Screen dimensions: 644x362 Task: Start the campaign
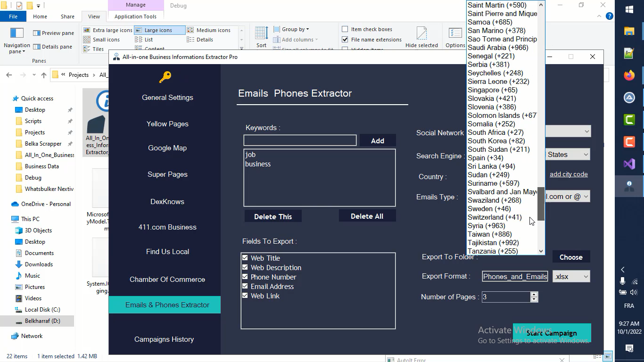pos(552,333)
